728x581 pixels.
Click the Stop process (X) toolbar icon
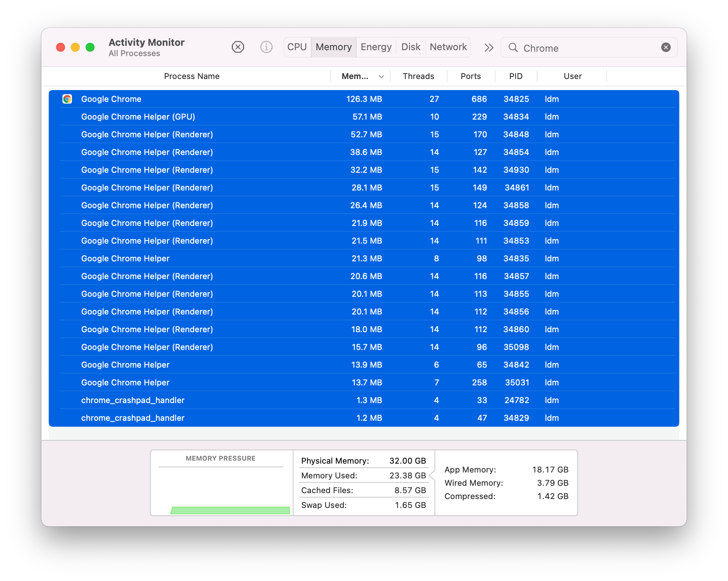pos(238,47)
